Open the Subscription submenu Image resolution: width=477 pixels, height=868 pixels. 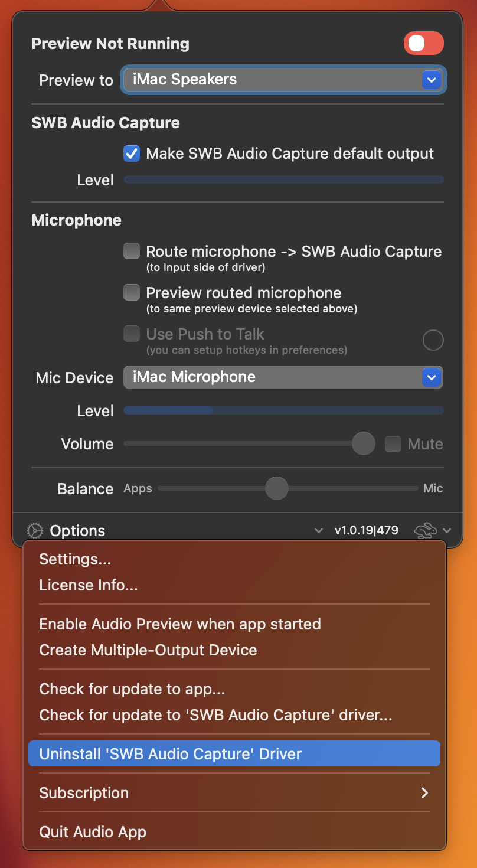[x=234, y=793]
